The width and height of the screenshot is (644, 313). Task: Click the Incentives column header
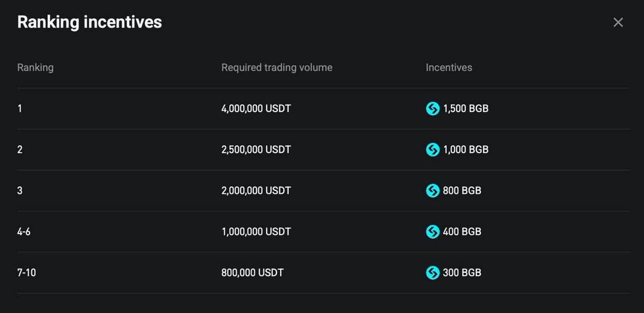point(449,68)
